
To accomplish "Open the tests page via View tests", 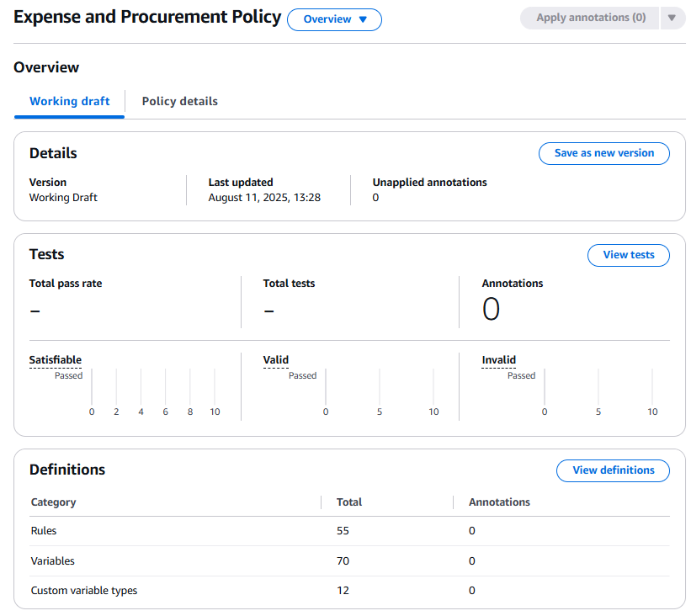I will tap(628, 255).
